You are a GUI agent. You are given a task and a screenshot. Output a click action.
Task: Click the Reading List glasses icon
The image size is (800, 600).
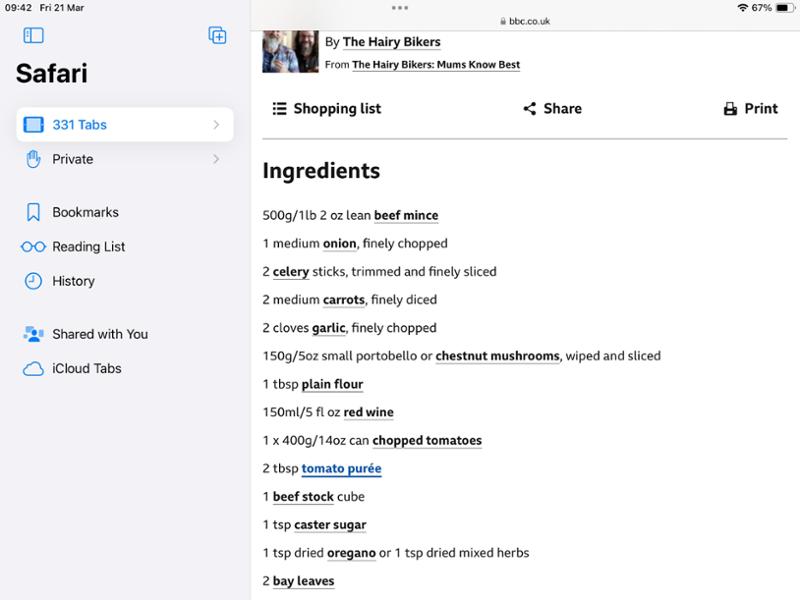(33, 247)
